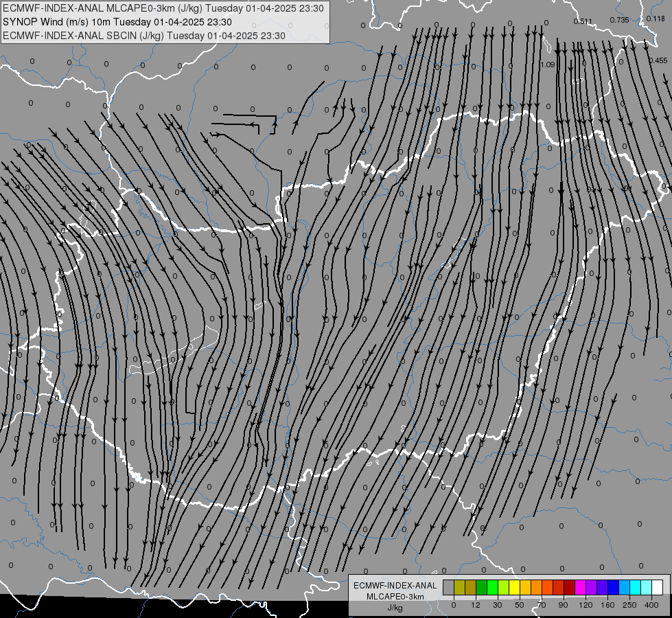Viewport: 672px width, 618px height.
Task: Click the legend title ECMWF-INDEX-ANAL
Action: [395, 586]
